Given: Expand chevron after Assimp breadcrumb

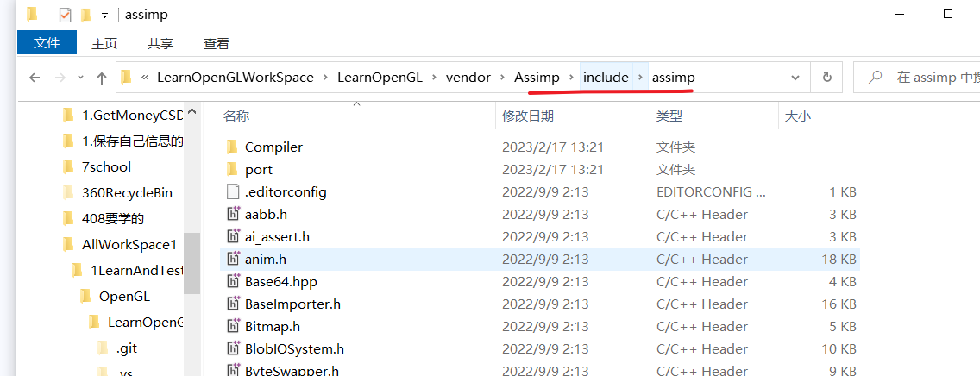Looking at the screenshot, I should point(570,78).
